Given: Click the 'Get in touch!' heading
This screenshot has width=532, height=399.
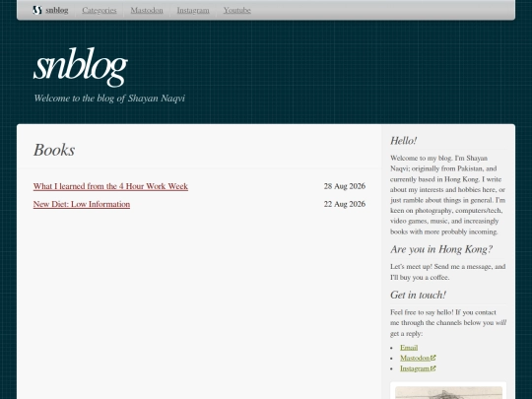Looking at the screenshot, I should tap(418, 295).
